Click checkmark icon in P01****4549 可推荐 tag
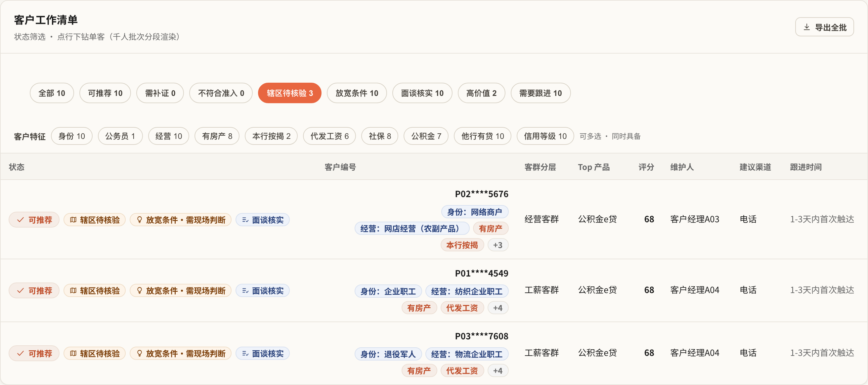The width and height of the screenshot is (868, 385). point(21,290)
